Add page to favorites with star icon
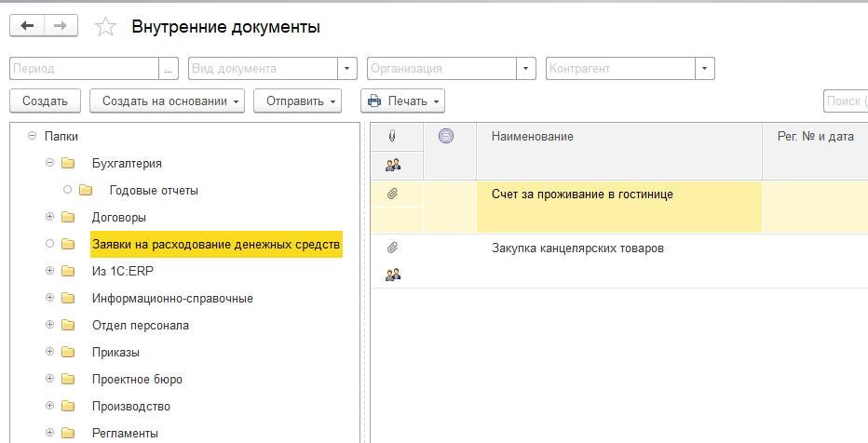Image resolution: width=868 pixels, height=443 pixels. point(105,27)
